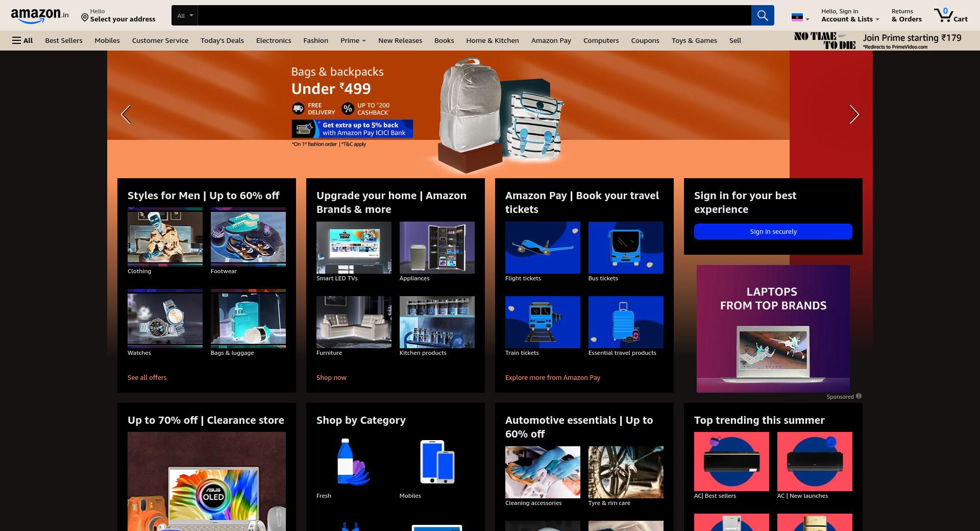Open Amazon Pay nav item
The width and height of the screenshot is (980, 531).
click(551, 40)
